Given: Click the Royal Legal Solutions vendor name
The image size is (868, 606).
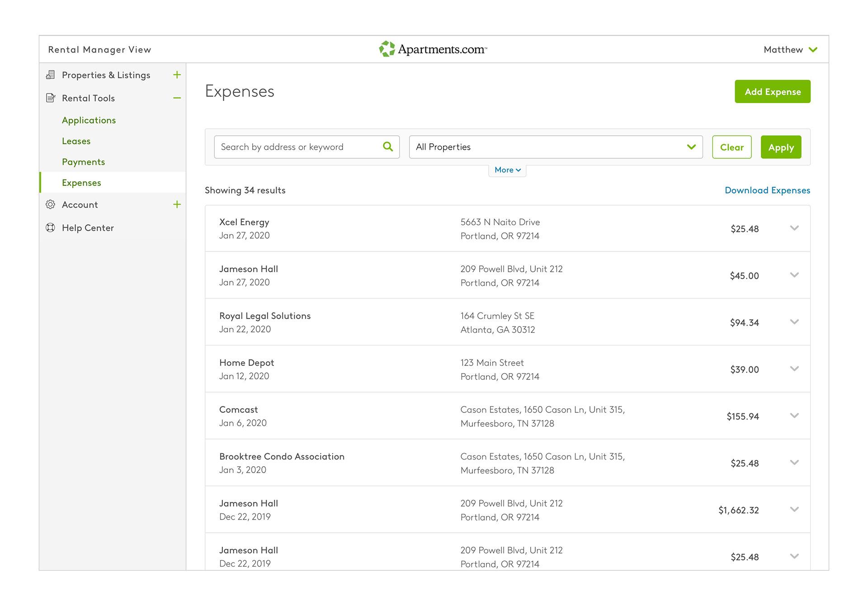Looking at the screenshot, I should click(265, 316).
